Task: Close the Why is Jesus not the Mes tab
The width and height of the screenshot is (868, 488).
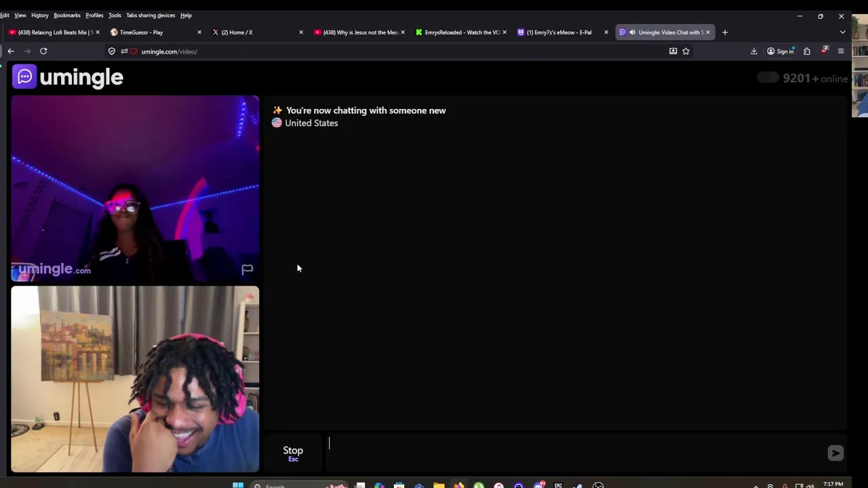Action: click(x=403, y=32)
